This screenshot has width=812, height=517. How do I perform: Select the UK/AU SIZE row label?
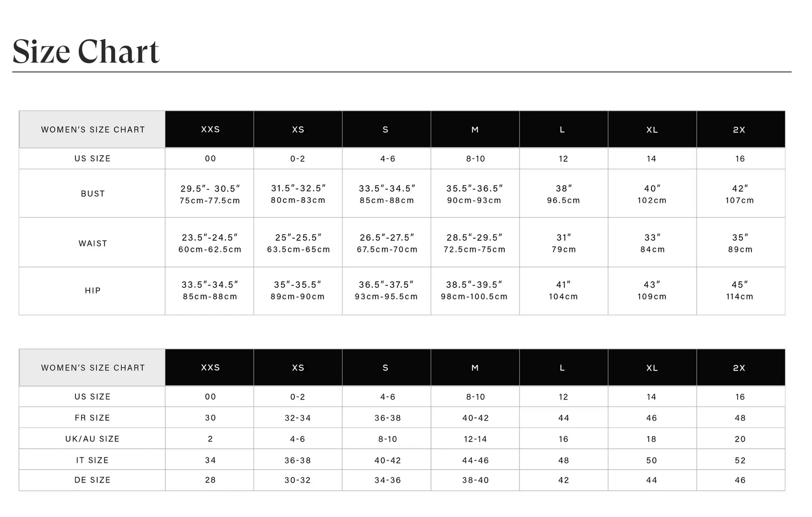click(x=92, y=439)
